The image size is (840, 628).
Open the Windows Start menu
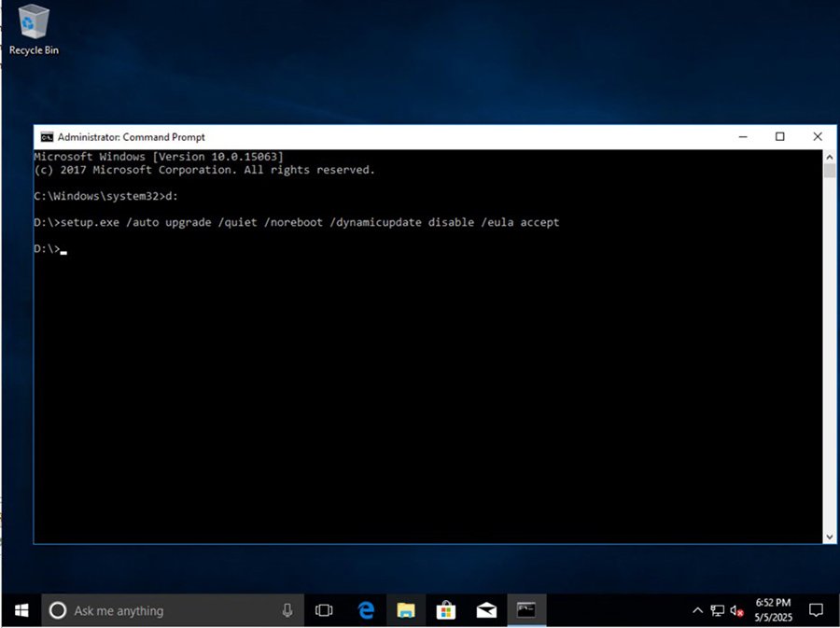(x=21, y=610)
